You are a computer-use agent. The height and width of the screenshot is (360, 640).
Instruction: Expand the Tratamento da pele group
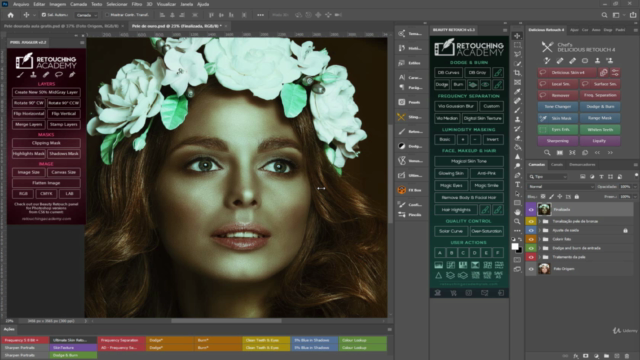coord(540,257)
